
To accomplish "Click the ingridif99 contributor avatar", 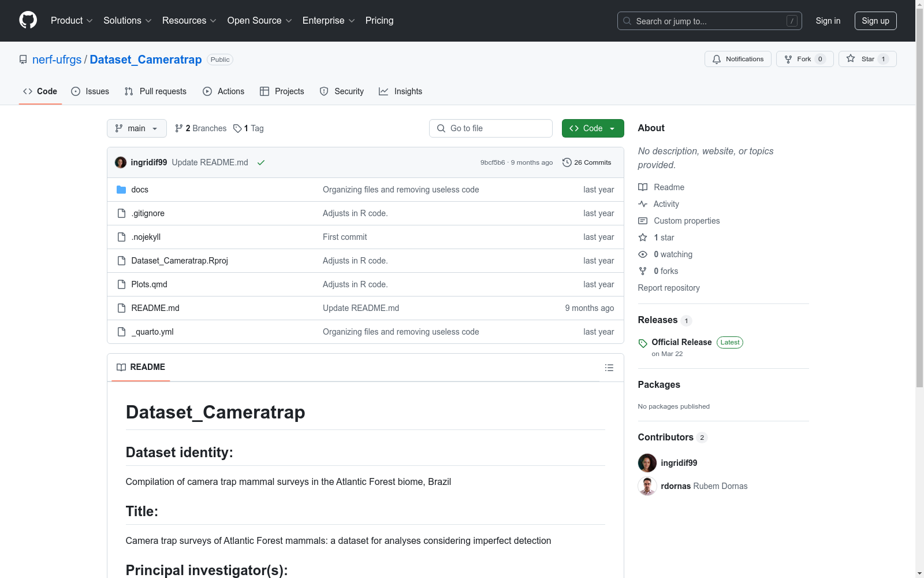I will pyautogui.click(x=647, y=463).
